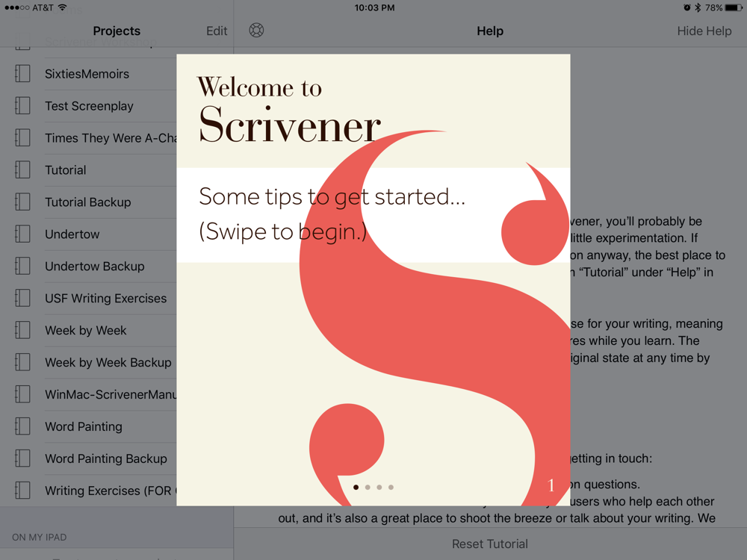Tap the "(Swipe to begin.)" text
The width and height of the screenshot is (747, 560).
pyautogui.click(x=283, y=231)
